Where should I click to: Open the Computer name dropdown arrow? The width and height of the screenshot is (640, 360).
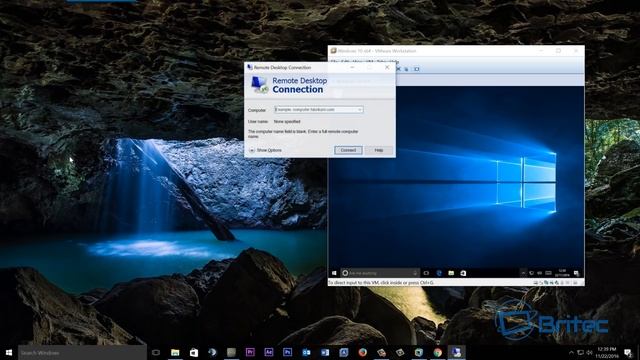click(x=360, y=110)
